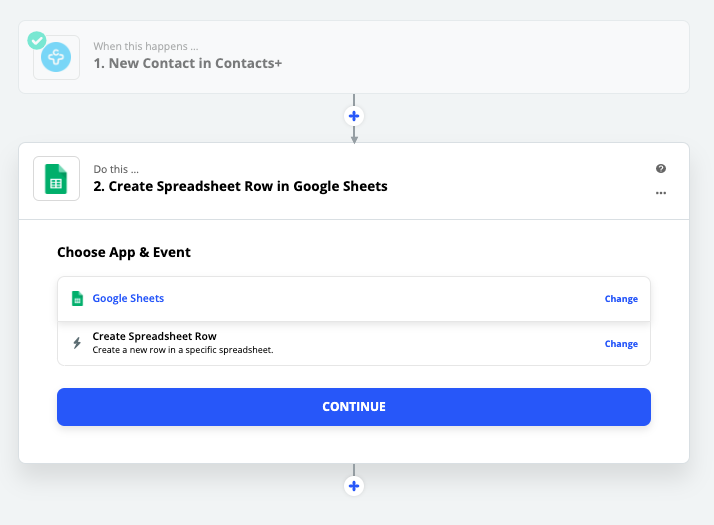Click the step 2 title Create Spreadsheet Row

[x=240, y=186]
